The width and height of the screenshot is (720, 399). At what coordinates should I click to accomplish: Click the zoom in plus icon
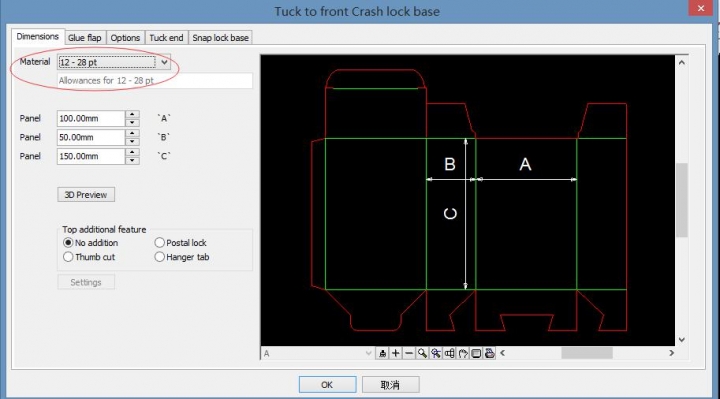[395, 353]
